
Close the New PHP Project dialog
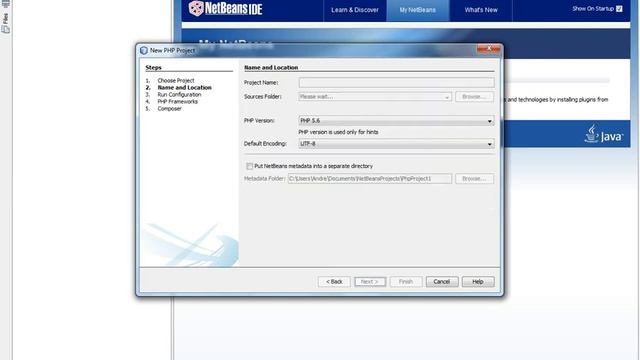click(x=489, y=49)
